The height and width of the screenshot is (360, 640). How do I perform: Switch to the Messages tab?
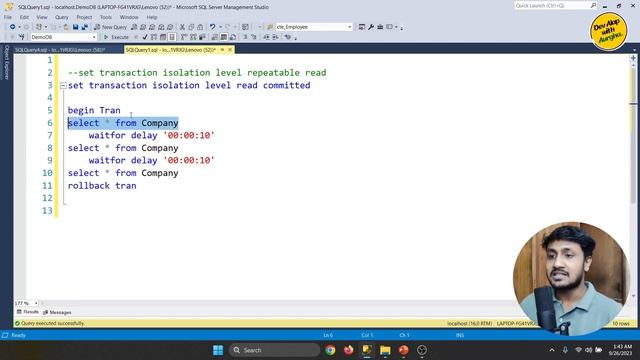tap(57, 312)
